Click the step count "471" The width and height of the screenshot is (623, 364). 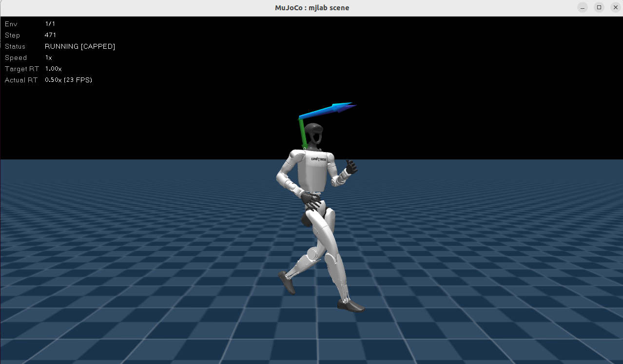50,35
